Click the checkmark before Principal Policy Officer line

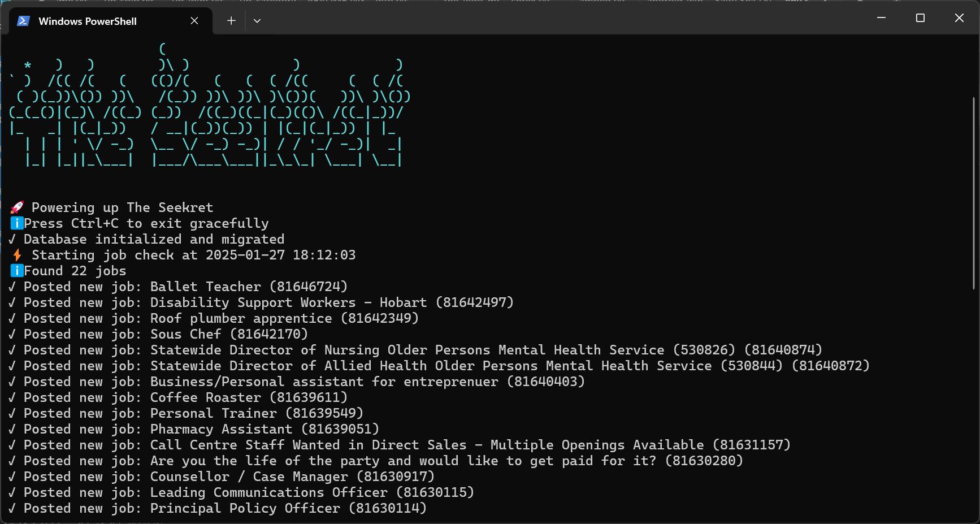[x=12, y=508]
